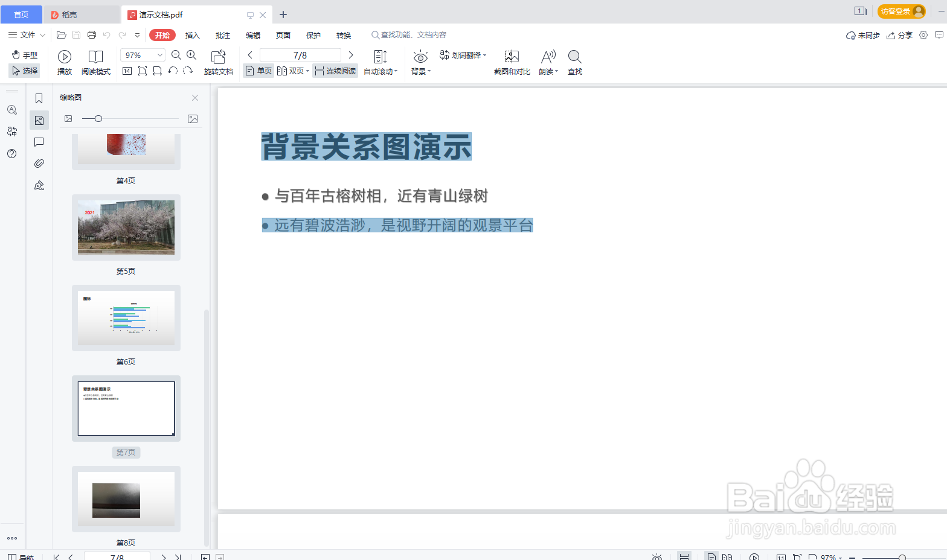Image resolution: width=947 pixels, height=560 pixels.
Task: Open a new tab with plus button
Action: [x=283, y=14]
